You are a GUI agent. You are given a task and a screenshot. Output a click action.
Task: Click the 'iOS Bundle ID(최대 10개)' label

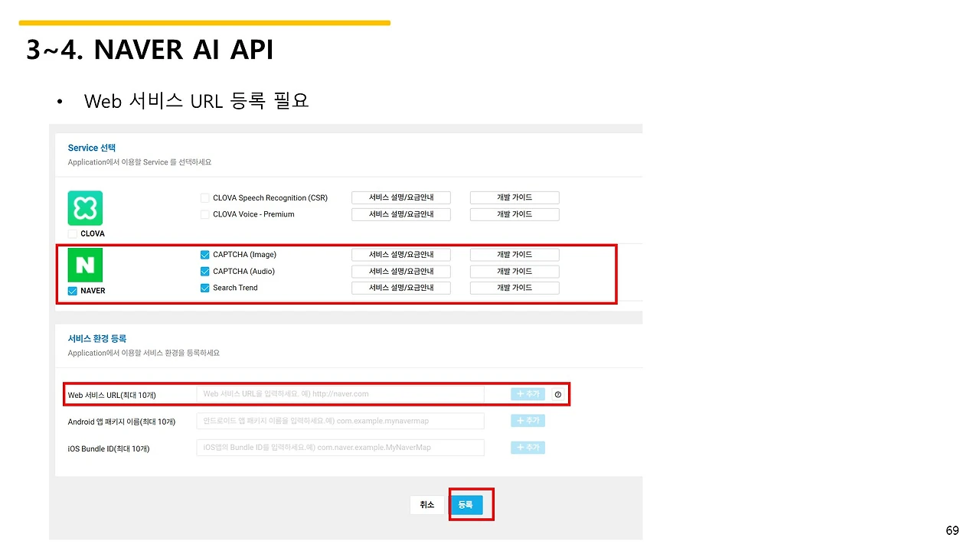click(109, 448)
